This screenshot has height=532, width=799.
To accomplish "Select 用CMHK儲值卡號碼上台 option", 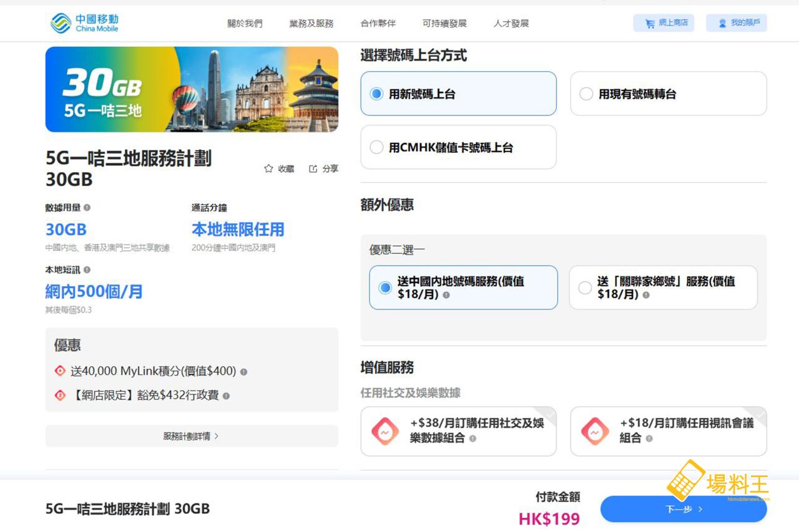I will [376, 148].
